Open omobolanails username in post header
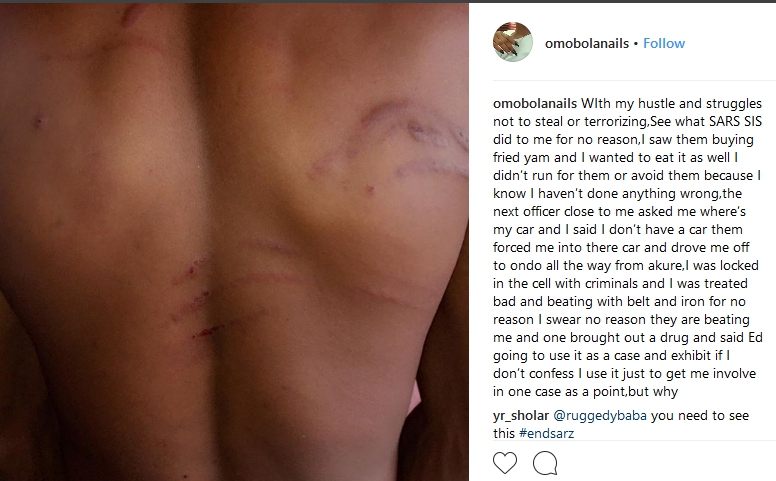Viewport: 776px width, 481px height. [x=586, y=44]
